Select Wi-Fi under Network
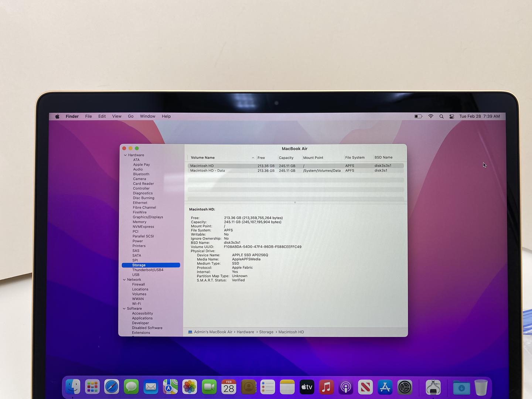The image size is (532, 399). click(136, 304)
